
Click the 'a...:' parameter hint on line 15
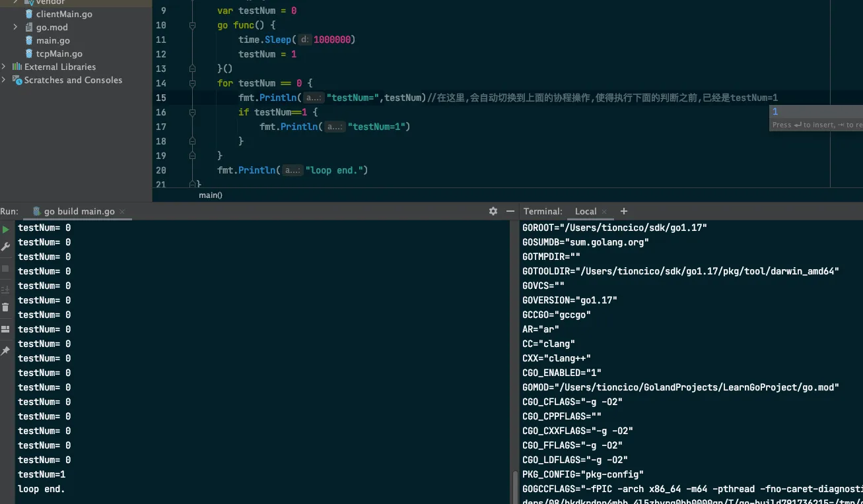(314, 98)
